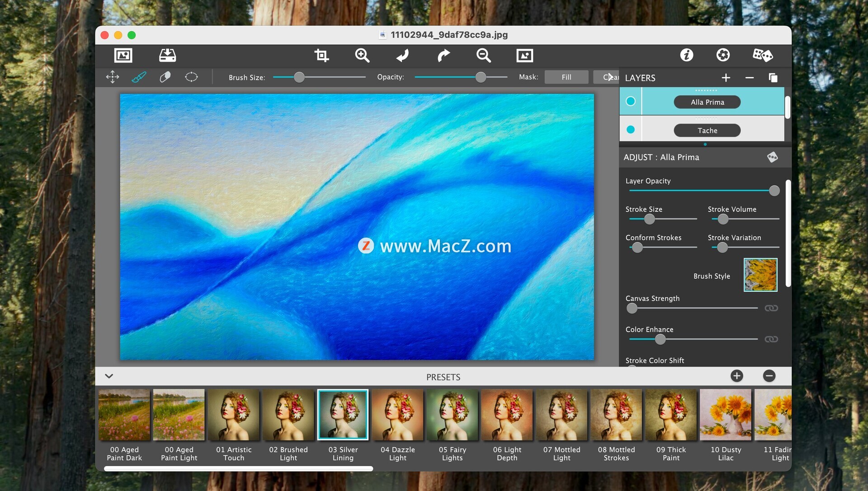
Task: Select the Alla Prima layer button
Action: pyautogui.click(x=707, y=102)
